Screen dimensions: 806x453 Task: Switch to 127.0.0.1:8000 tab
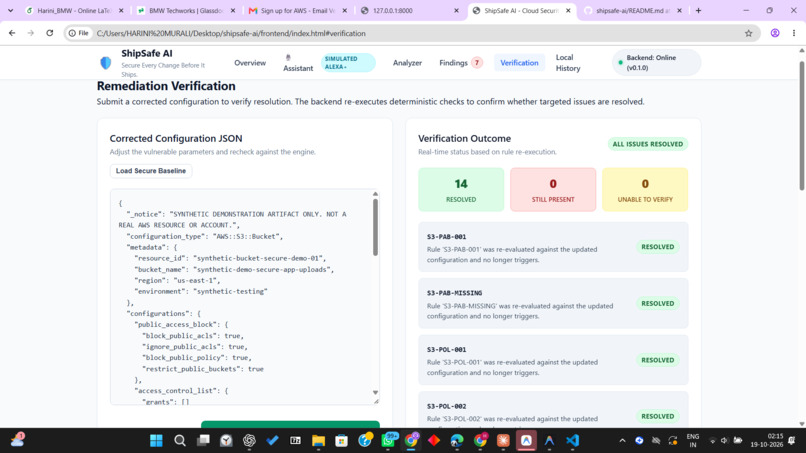click(x=410, y=10)
